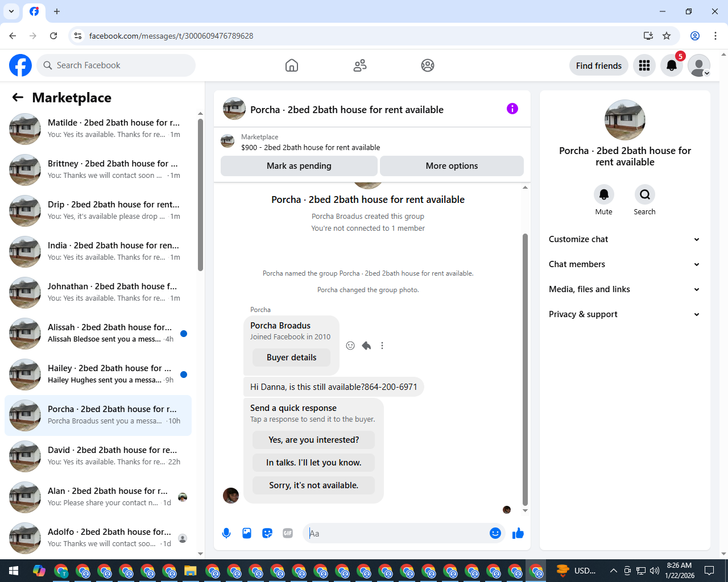Send a voice clip with microphone icon

(226, 533)
